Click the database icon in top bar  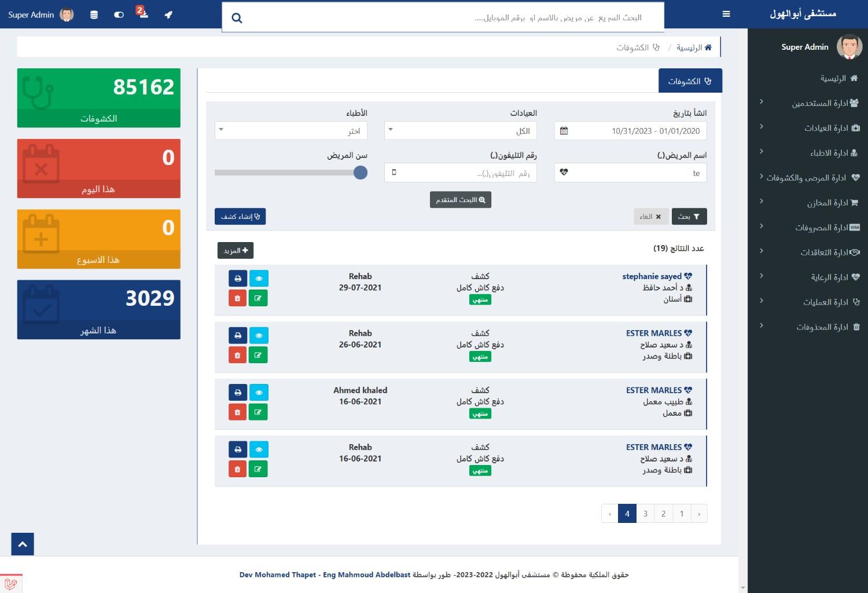click(94, 15)
